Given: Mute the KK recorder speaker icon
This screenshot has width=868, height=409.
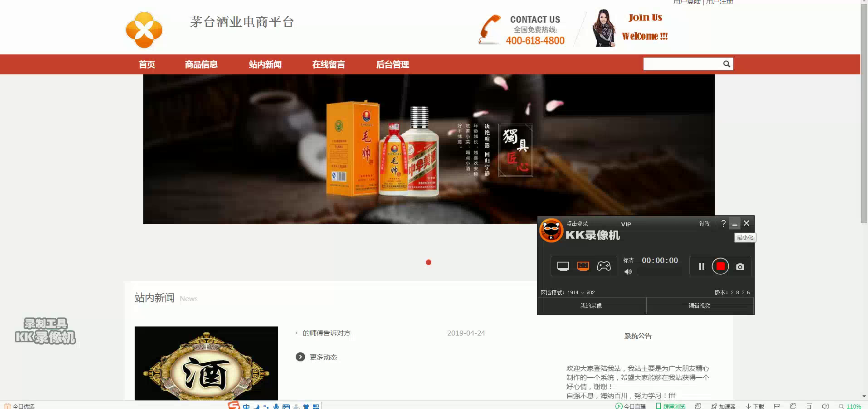Looking at the screenshot, I should [628, 272].
